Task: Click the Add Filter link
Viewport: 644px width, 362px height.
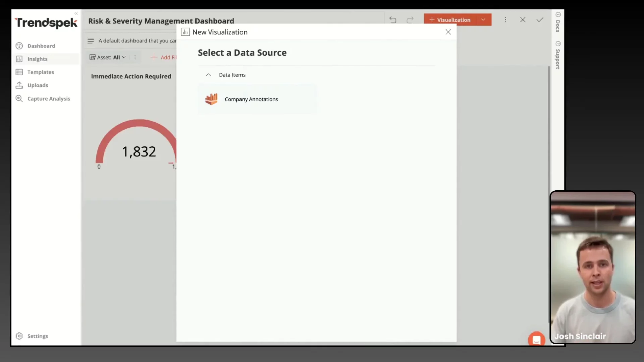Action: [164, 57]
